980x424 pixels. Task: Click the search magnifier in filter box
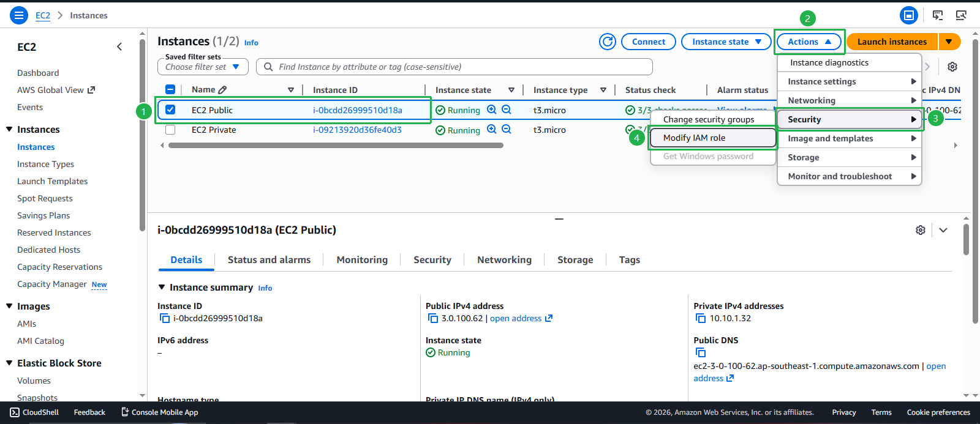pos(268,67)
